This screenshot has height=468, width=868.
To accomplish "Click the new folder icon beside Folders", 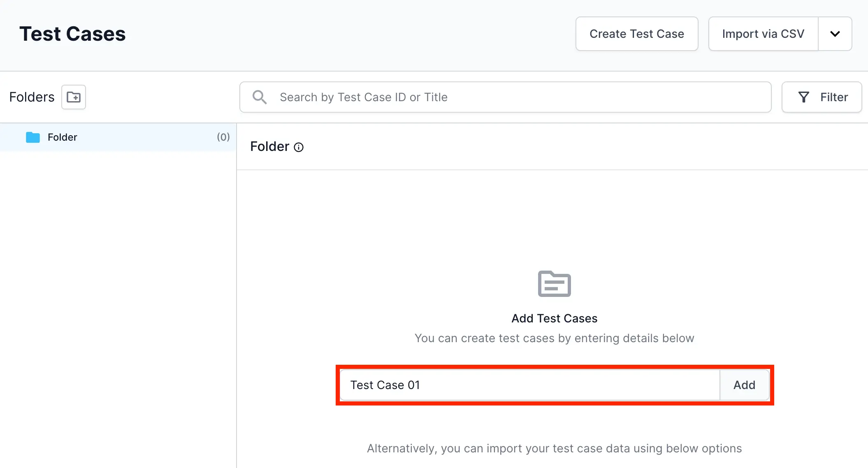I will tap(74, 97).
